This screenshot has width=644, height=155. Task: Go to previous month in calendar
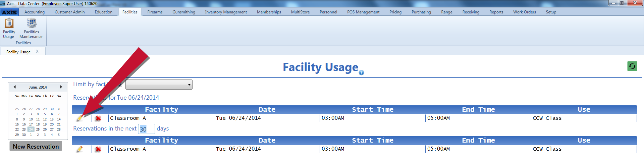pyautogui.click(x=15, y=87)
